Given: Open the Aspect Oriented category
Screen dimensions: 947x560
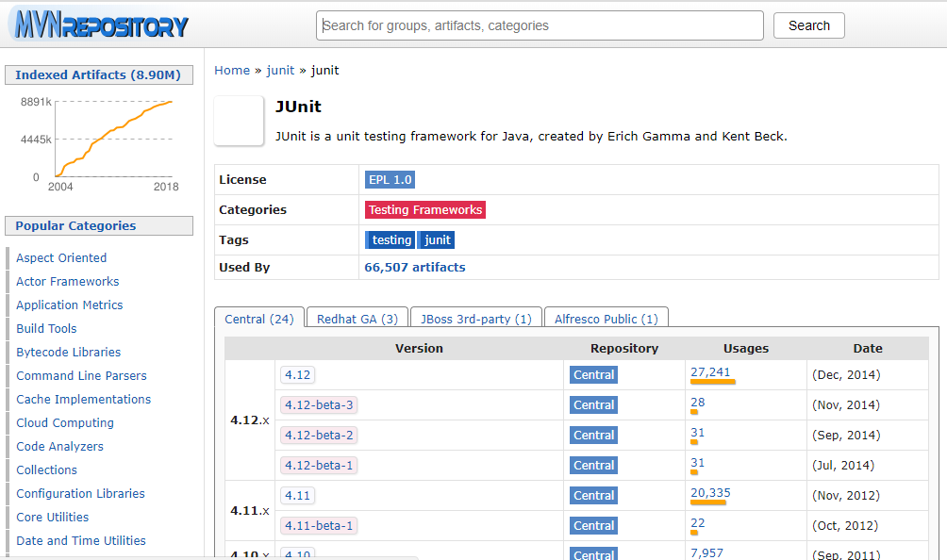Looking at the screenshot, I should 61,257.
